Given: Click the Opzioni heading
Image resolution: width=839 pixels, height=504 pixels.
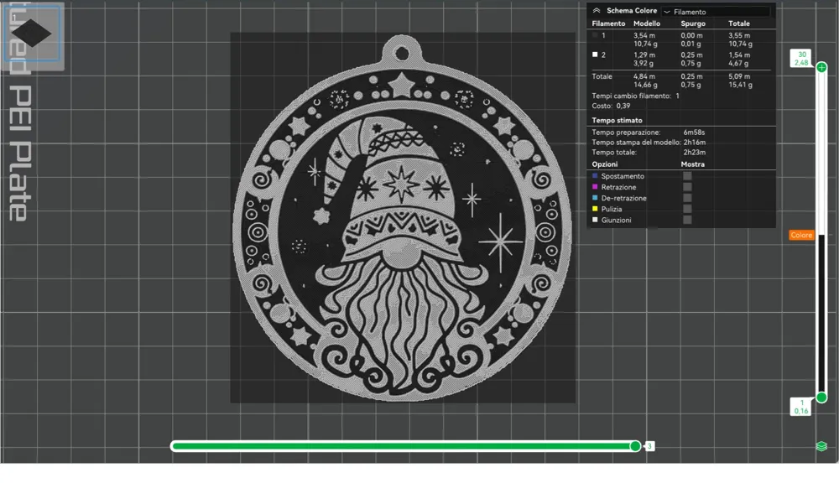Looking at the screenshot, I should pos(605,164).
